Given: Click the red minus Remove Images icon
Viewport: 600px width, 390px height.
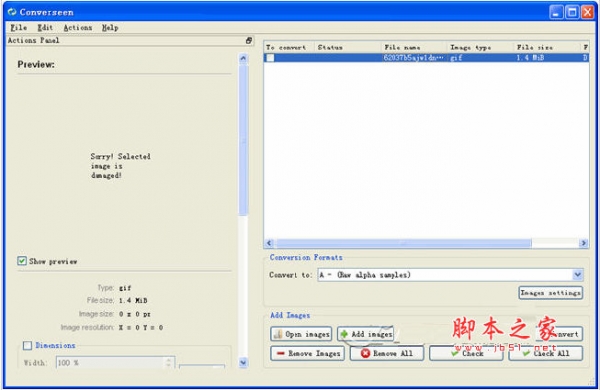Looking at the screenshot, I should tap(280, 353).
